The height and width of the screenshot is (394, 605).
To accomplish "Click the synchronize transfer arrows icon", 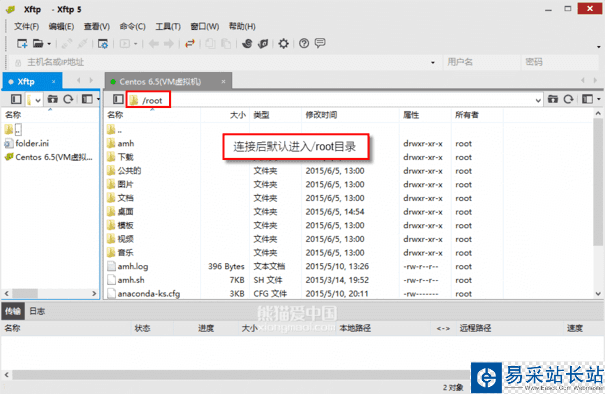I will pyautogui.click(x=189, y=44).
